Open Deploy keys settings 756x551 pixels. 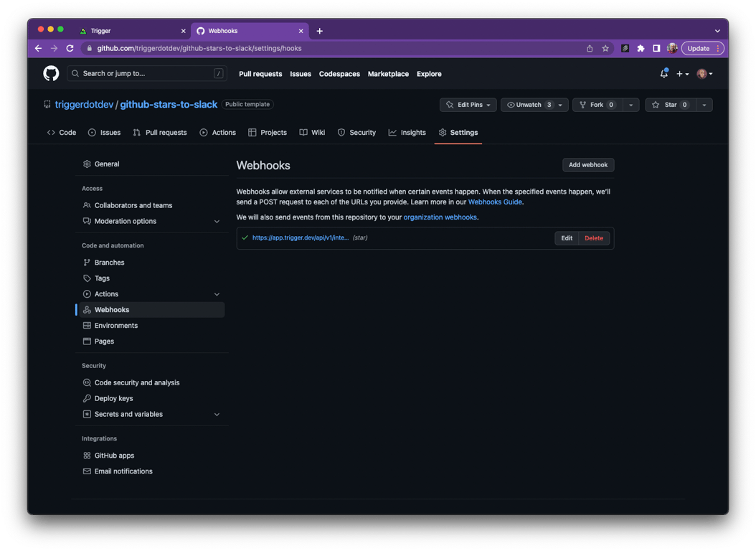[151, 398]
